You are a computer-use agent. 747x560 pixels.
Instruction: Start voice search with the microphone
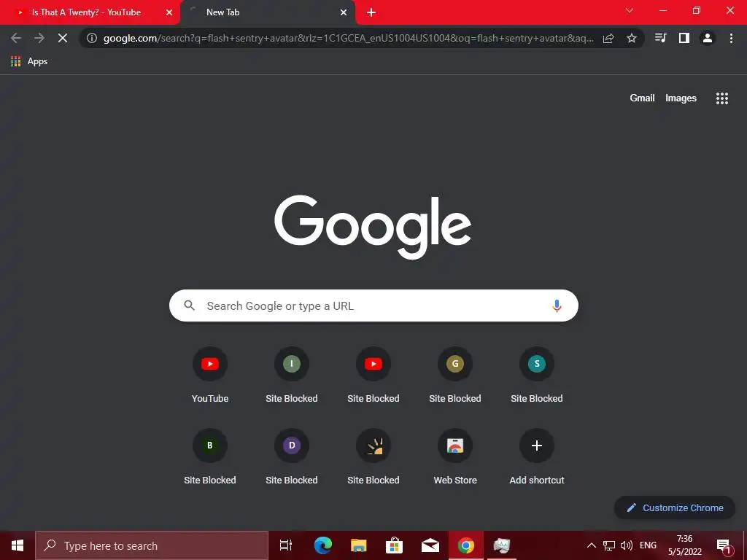coord(557,306)
